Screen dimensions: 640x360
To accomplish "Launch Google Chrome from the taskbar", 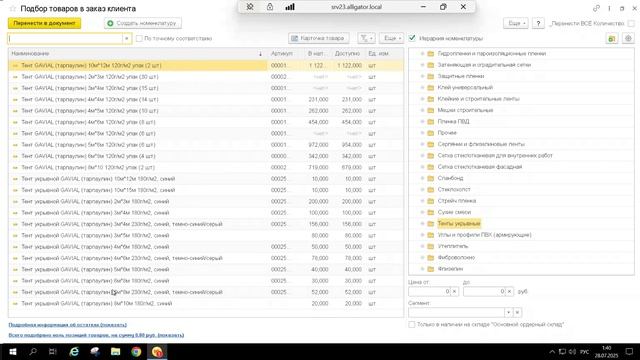I will (x=136, y=352).
